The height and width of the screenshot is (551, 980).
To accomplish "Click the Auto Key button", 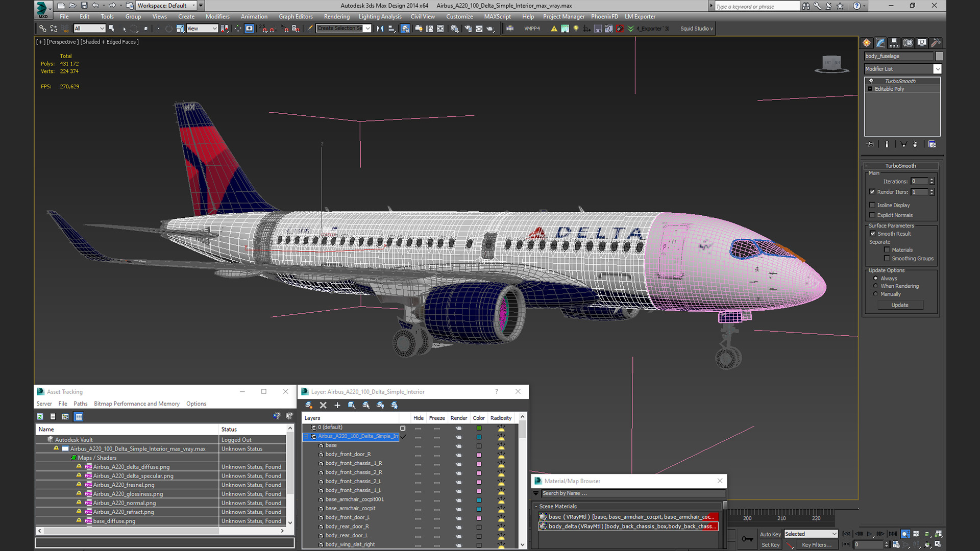I will (x=770, y=534).
